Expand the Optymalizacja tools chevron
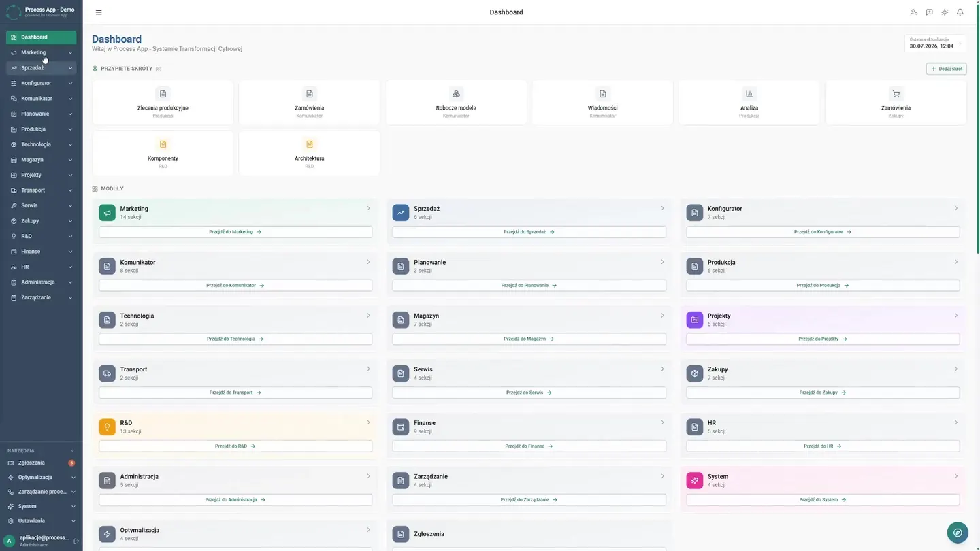Image resolution: width=980 pixels, height=551 pixels. pos(73,478)
